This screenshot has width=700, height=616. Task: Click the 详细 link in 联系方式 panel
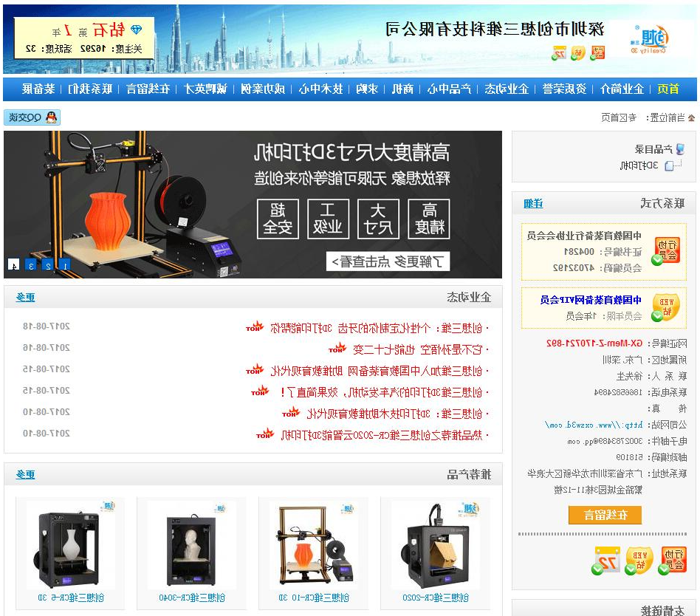(x=534, y=202)
